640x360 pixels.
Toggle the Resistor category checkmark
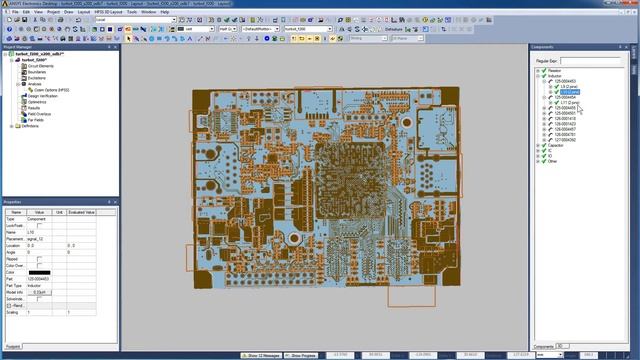click(544, 71)
